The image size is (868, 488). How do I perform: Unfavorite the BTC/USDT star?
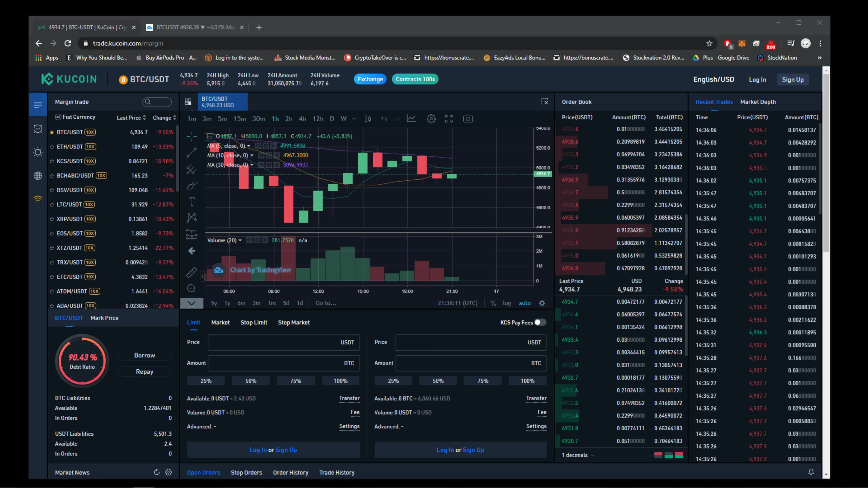point(52,132)
